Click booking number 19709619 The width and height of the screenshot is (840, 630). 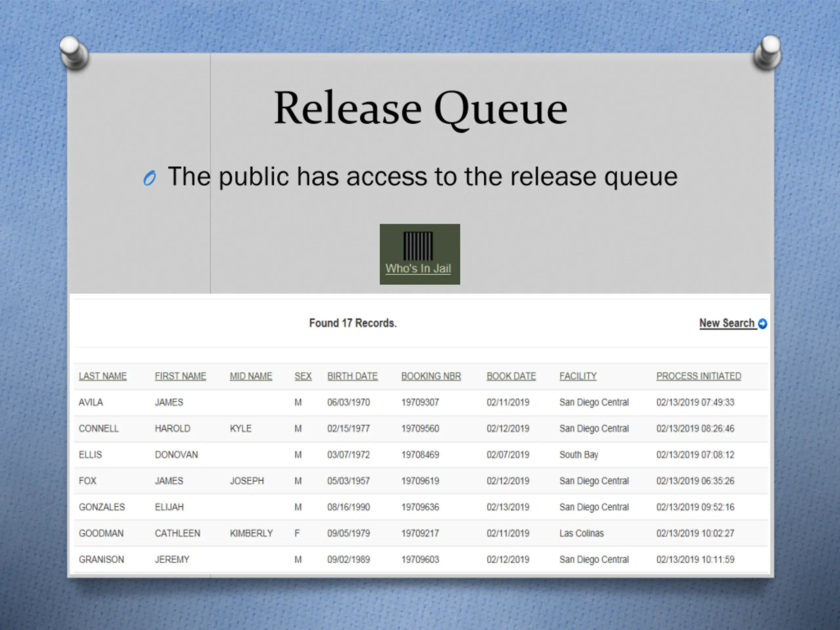tap(420, 481)
